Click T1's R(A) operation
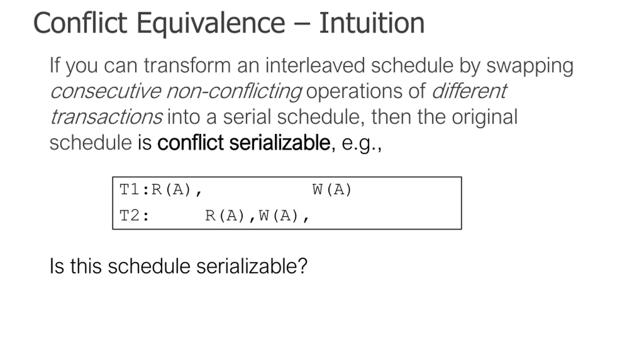 [x=171, y=190]
